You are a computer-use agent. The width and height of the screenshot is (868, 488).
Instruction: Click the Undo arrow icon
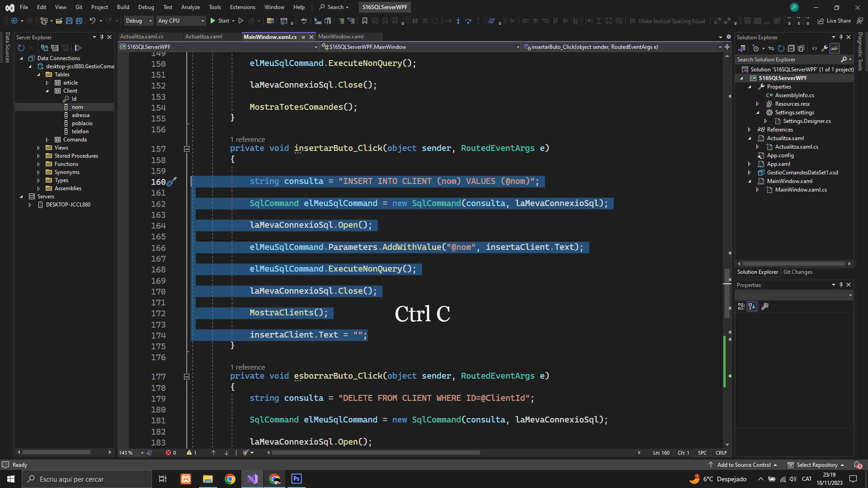92,21
